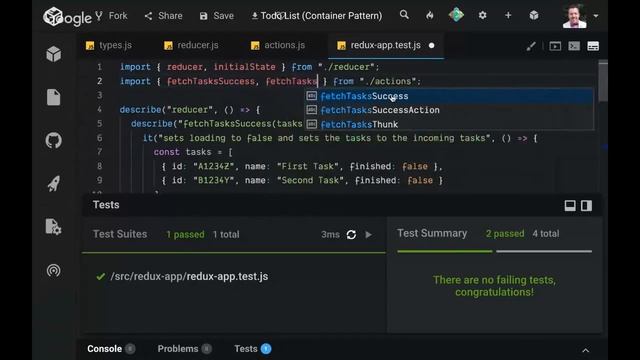Screen dimensions: 640x360
Task: Click line number 2 in gutter
Action: (x=99, y=81)
